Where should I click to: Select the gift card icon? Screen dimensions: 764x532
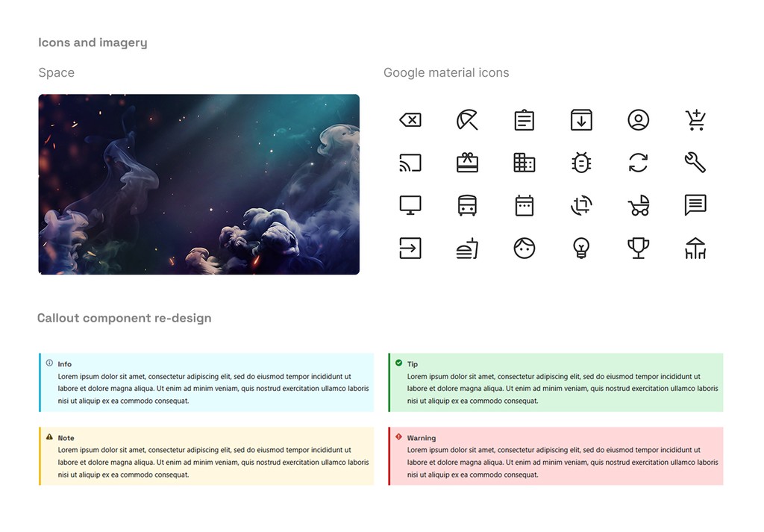467,163
